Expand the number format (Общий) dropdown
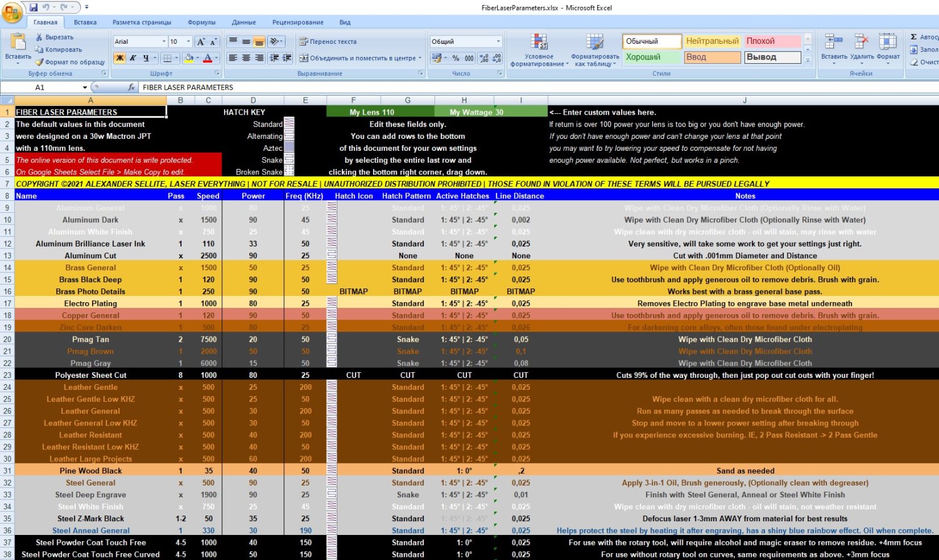 [498, 42]
